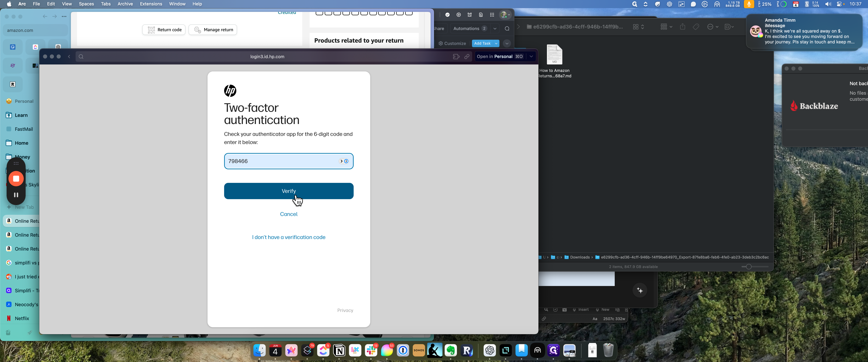Click the search icon in Little Arc toolbar

point(81,57)
